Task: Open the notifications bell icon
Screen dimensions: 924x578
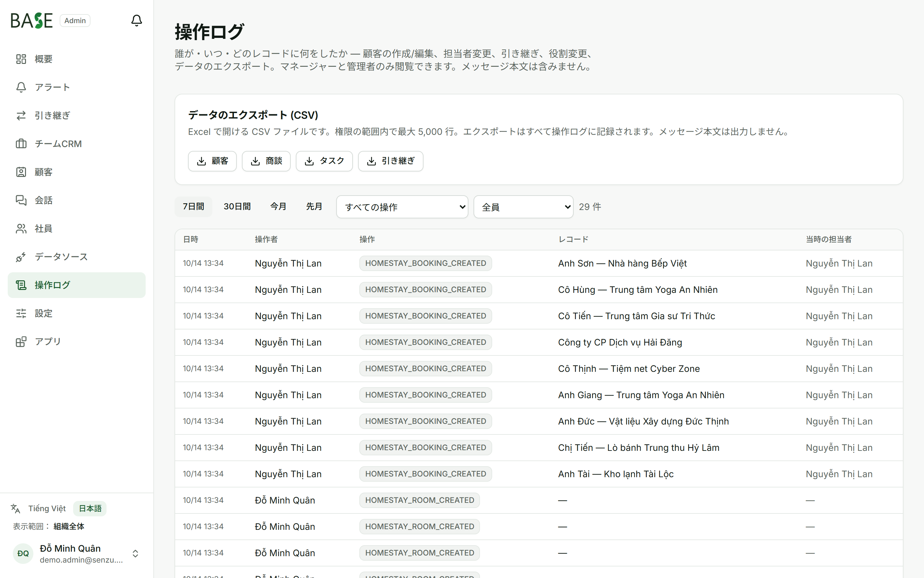Action: [136, 20]
